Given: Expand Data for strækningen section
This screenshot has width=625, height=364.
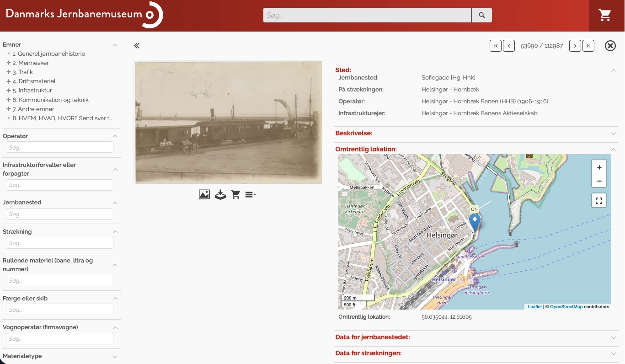Looking at the screenshot, I should pyautogui.click(x=614, y=353).
